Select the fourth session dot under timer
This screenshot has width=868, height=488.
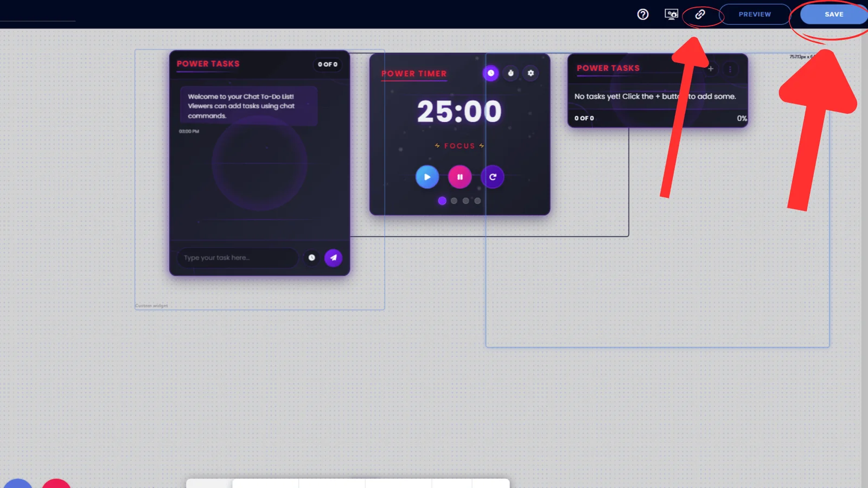(x=477, y=201)
